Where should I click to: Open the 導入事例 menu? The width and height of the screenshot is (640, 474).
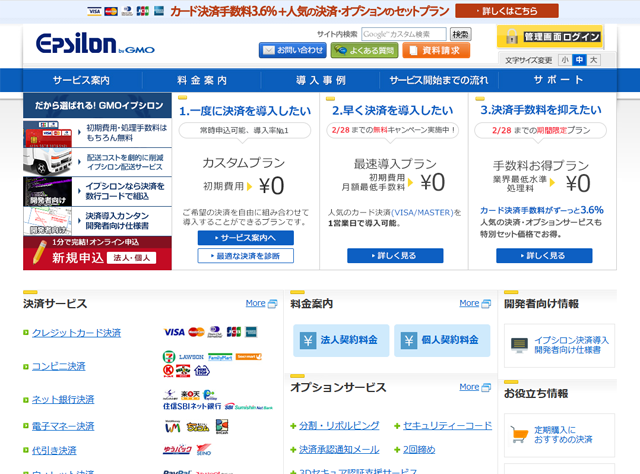click(320, 80)
